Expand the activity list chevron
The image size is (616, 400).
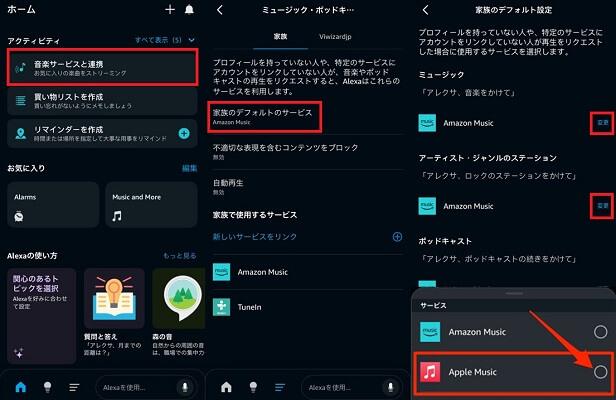(191, 40)
